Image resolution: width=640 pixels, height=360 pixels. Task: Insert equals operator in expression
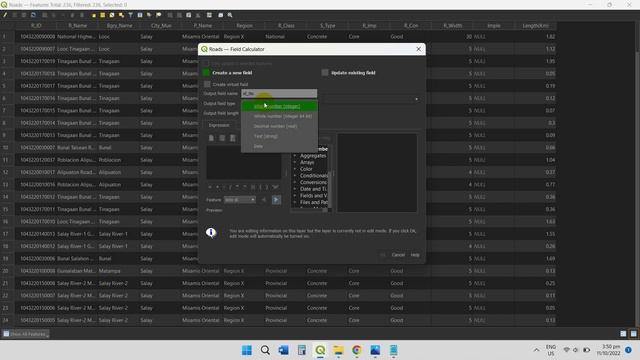(x=210, y=187)
